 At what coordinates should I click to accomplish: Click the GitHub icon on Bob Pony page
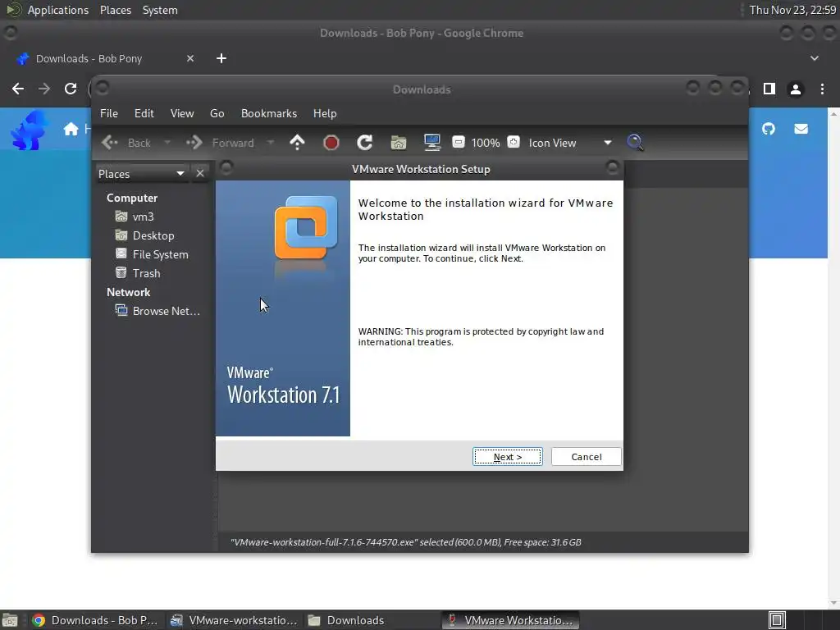pos(768,129)
